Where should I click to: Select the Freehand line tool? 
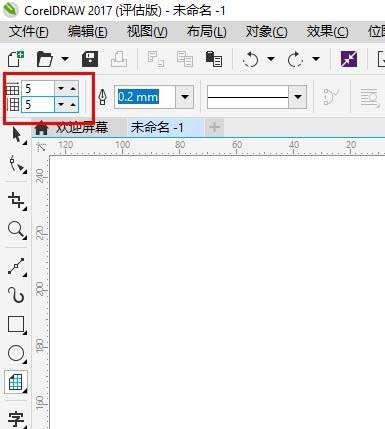(x=16, y=267)
